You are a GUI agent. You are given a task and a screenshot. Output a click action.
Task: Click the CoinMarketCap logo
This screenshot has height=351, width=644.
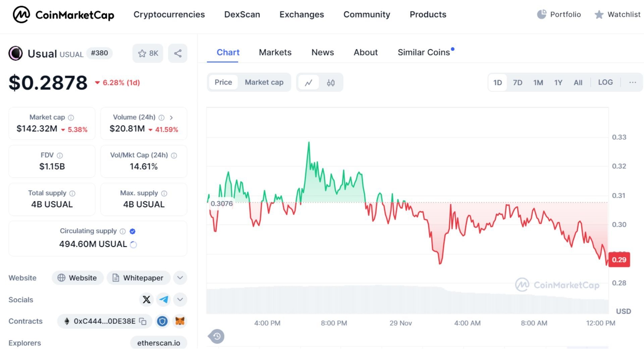(x=63, y=15)
